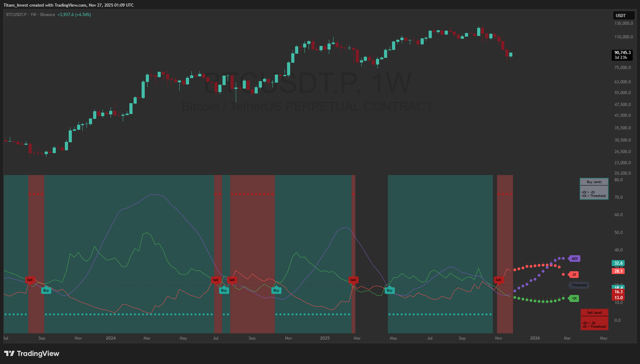640x364 pixels.
Task: Click the '+DI > -DI' buy condition text
Action: coord(588,192)
